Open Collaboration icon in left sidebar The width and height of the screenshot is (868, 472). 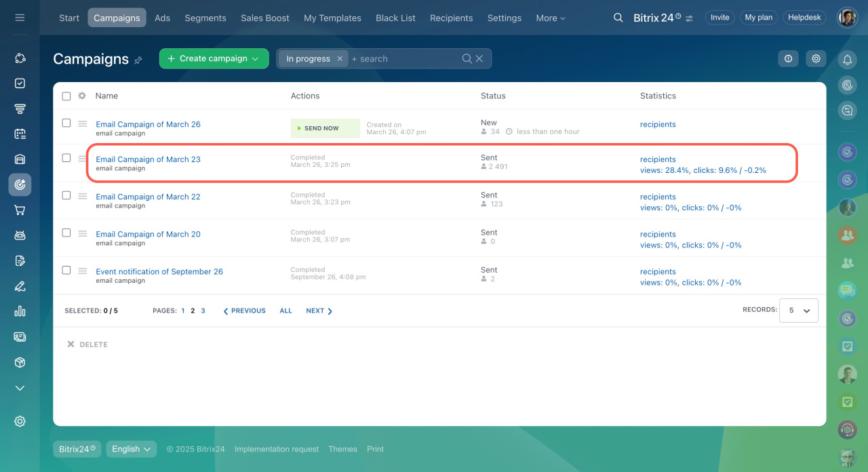[x=20, y=58]
